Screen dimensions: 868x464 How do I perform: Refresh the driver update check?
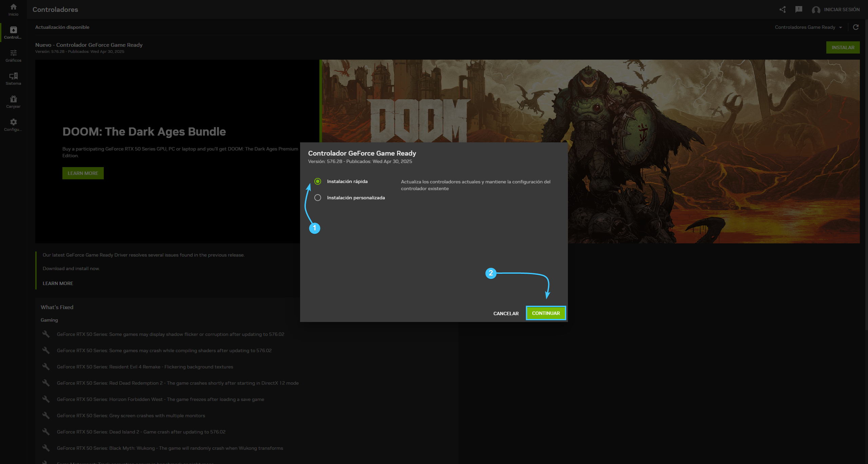(856, 27)
